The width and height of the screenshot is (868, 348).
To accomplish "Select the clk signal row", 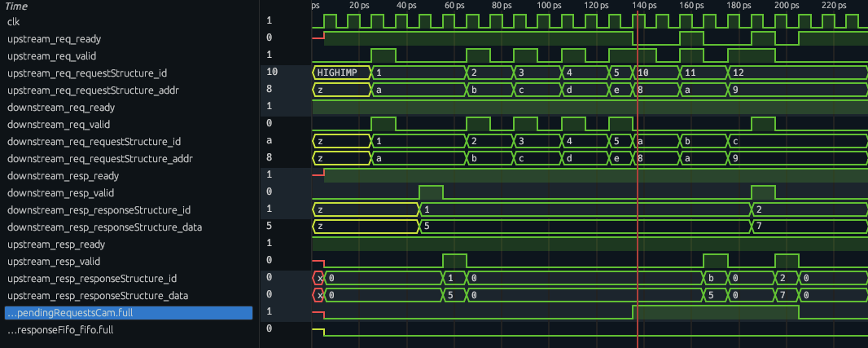I will [12, 21].
